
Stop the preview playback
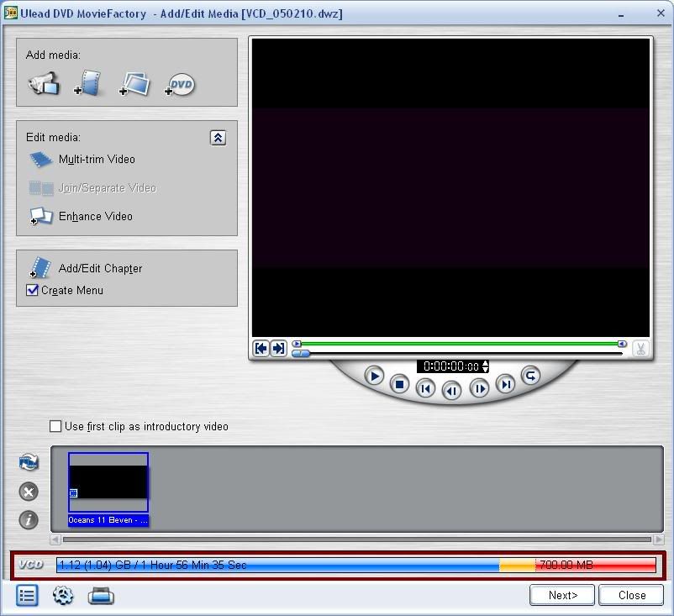[x=399, y=384]
